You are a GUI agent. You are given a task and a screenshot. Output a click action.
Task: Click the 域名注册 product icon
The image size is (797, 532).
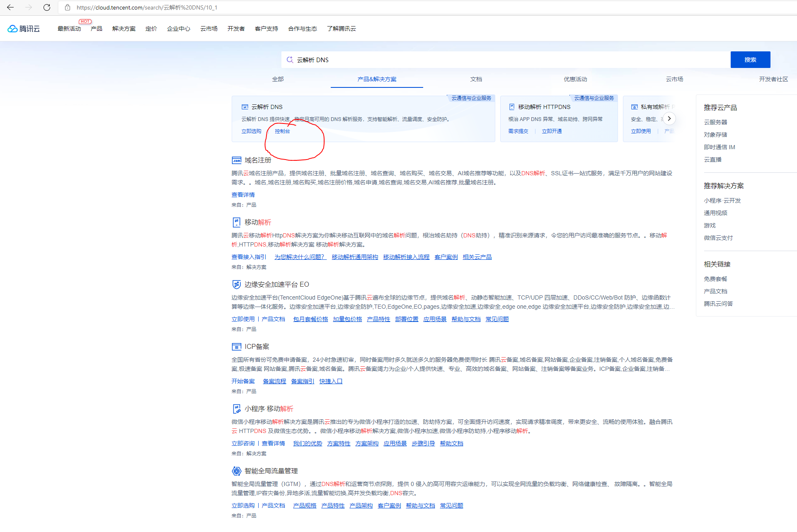tap(236, 160)
